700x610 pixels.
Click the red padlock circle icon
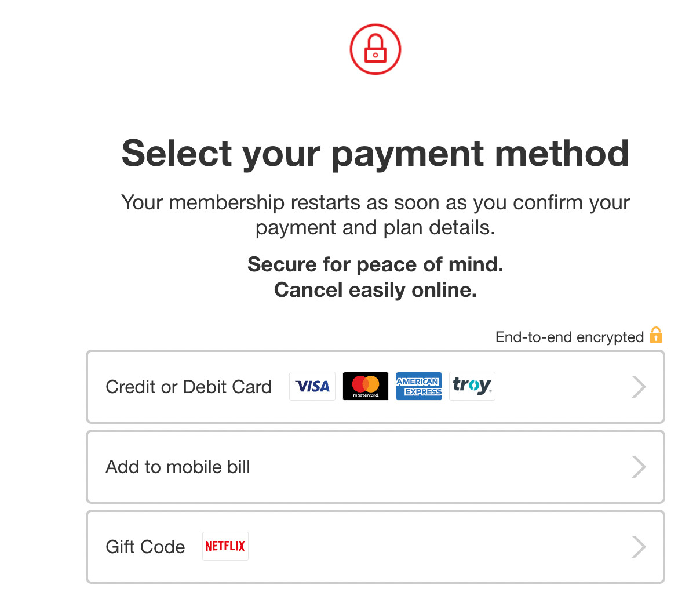tap(375, 49)
